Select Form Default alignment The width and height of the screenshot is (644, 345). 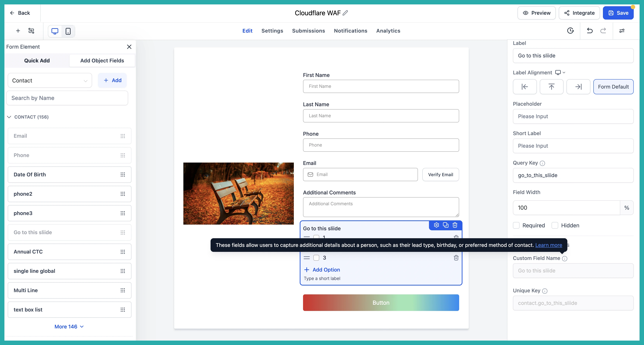[613, 87]
